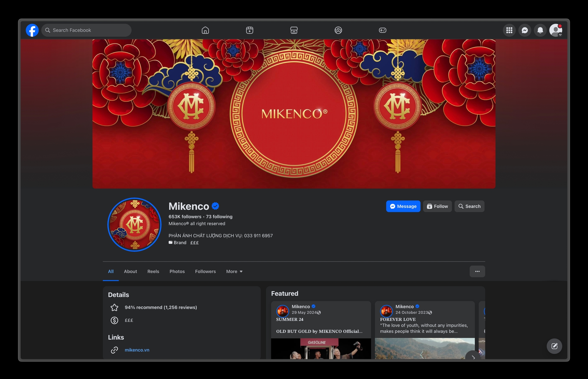Click the Mikenco cover photo
The height and width of the screenshot is (379, 588).
(x=294, y=114)
